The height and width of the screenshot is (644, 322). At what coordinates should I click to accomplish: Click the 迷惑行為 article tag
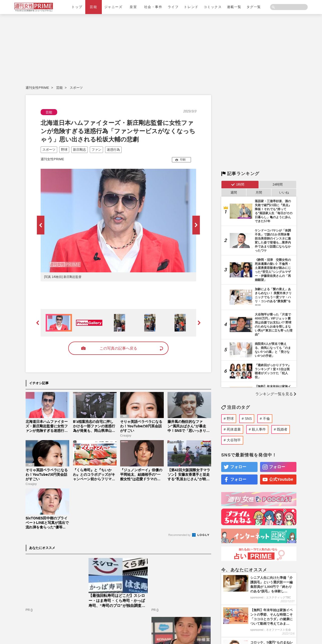tap(113, 150)
